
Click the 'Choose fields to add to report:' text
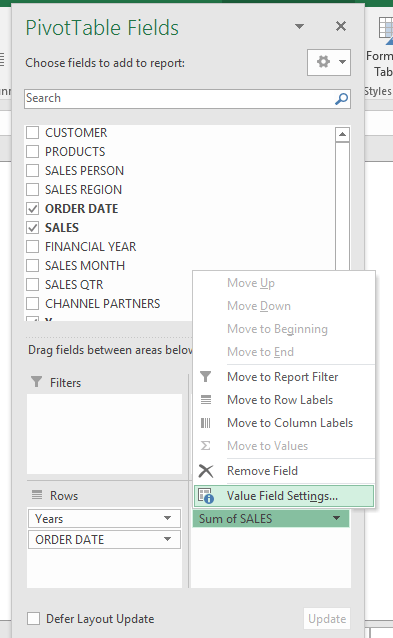(x=105, y=63)
